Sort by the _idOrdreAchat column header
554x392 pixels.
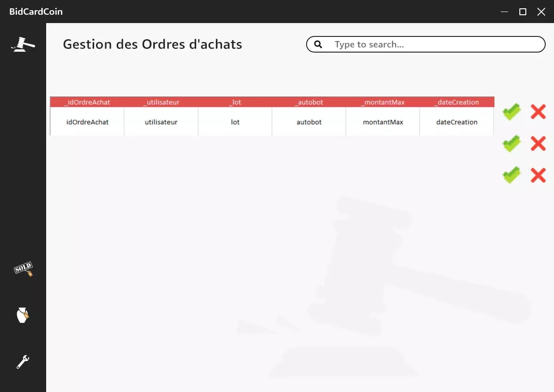tap(87, 102)
